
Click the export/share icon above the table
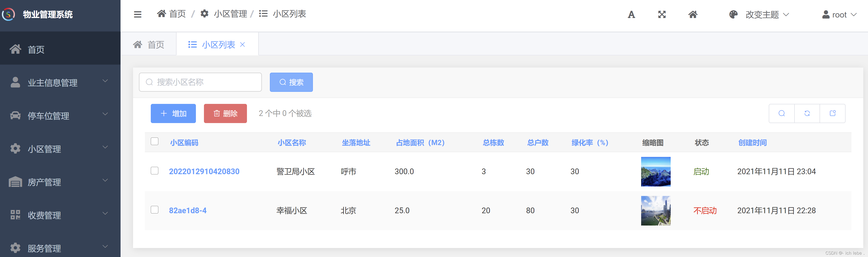pyautogui.click(x=833, y=113)
